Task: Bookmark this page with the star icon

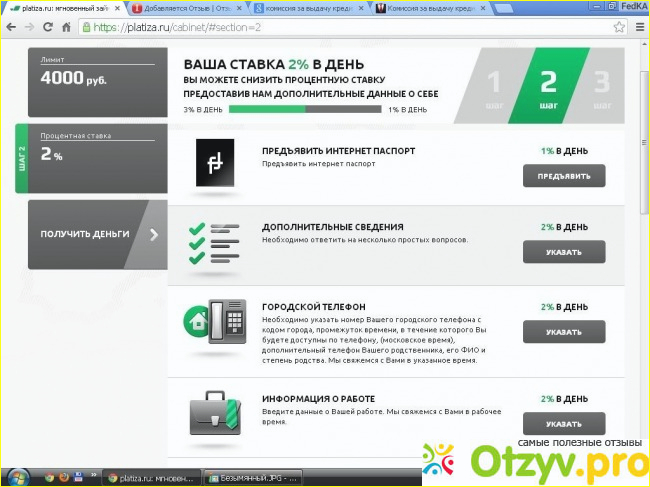Action: 619,27
